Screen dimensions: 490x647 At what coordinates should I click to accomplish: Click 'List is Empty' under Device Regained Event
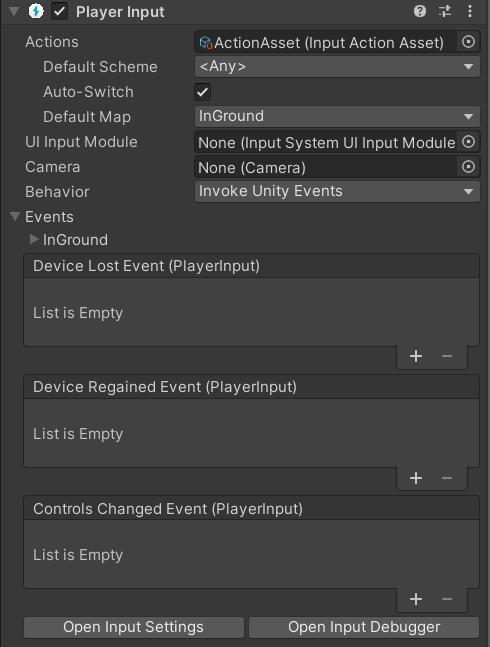(78, 434)
